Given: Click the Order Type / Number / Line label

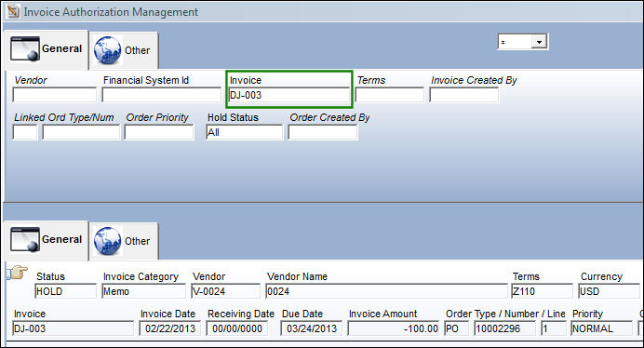Looking at the screenshot, I should (505, 314).
